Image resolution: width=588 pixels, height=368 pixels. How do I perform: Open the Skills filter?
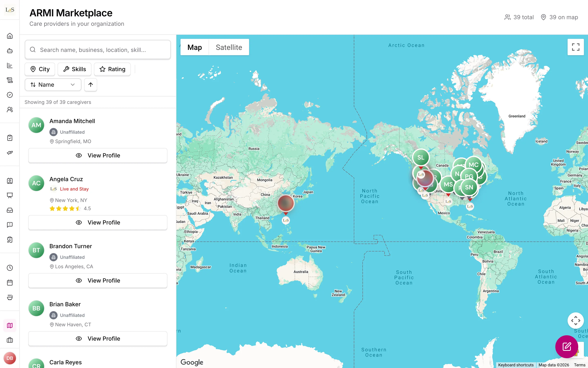click(74, 69)
